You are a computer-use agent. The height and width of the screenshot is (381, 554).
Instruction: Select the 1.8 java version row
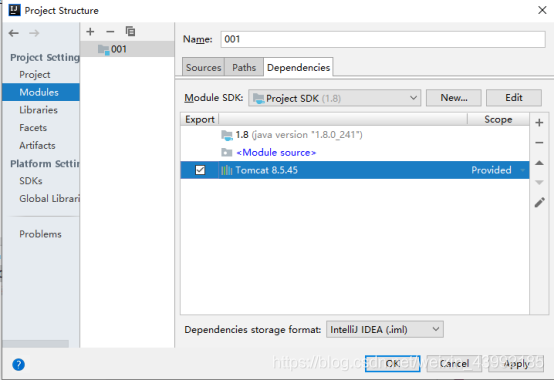click(355, 135)
